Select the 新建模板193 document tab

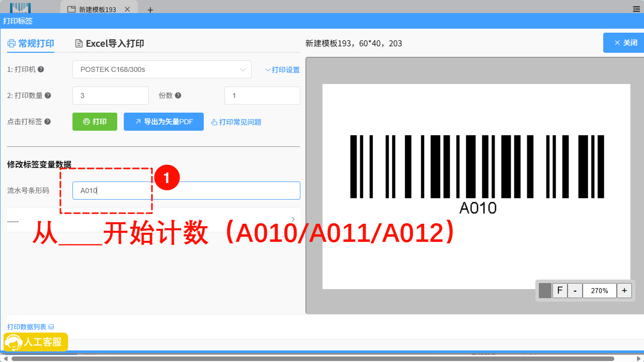[98, 9]
